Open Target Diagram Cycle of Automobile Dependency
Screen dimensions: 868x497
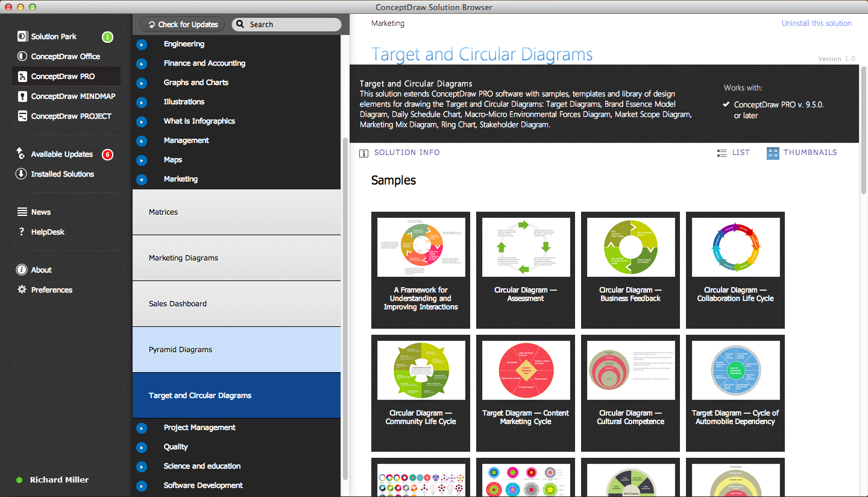[x=735, y=393]
